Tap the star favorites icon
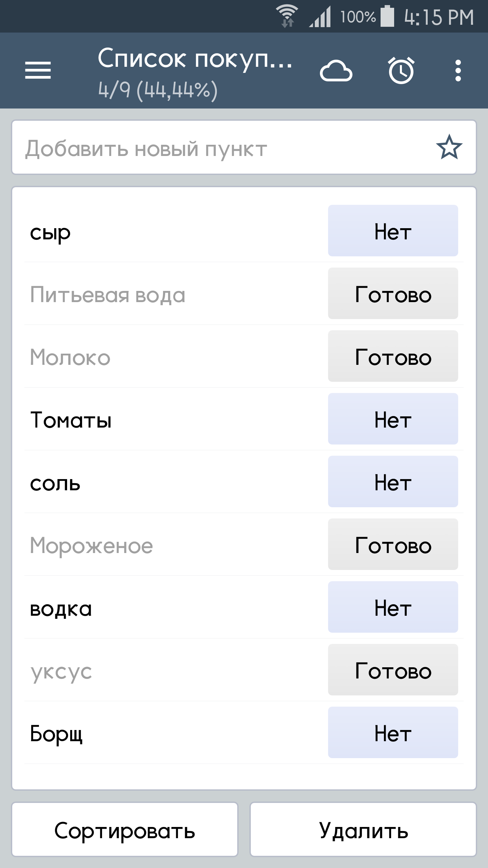This screenshot has height=868, width=488. [449, 147]
